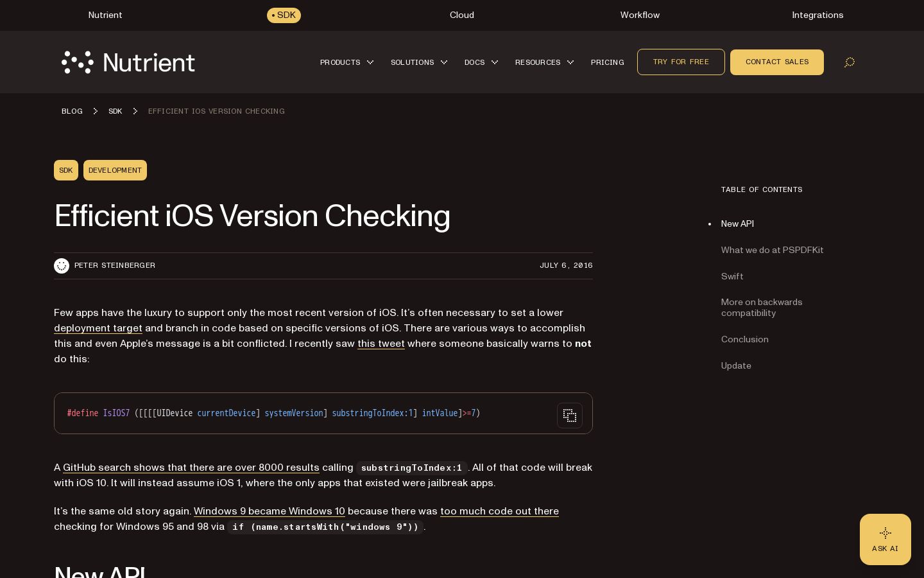Click 'Efficient iOS Version Checking' breadcrumb text
This screenshot has height=578, width=924.
click(216, 111)
